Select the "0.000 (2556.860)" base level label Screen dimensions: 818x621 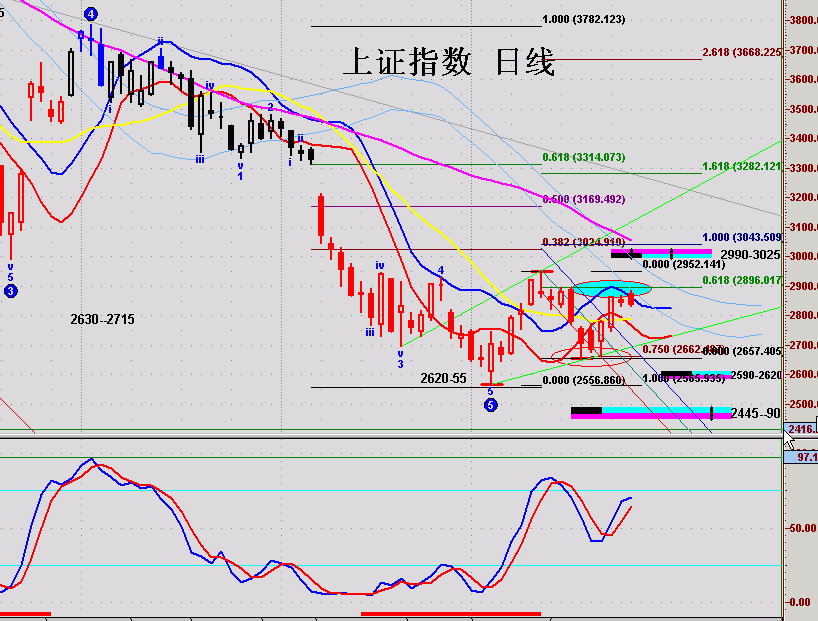(584, 380)
